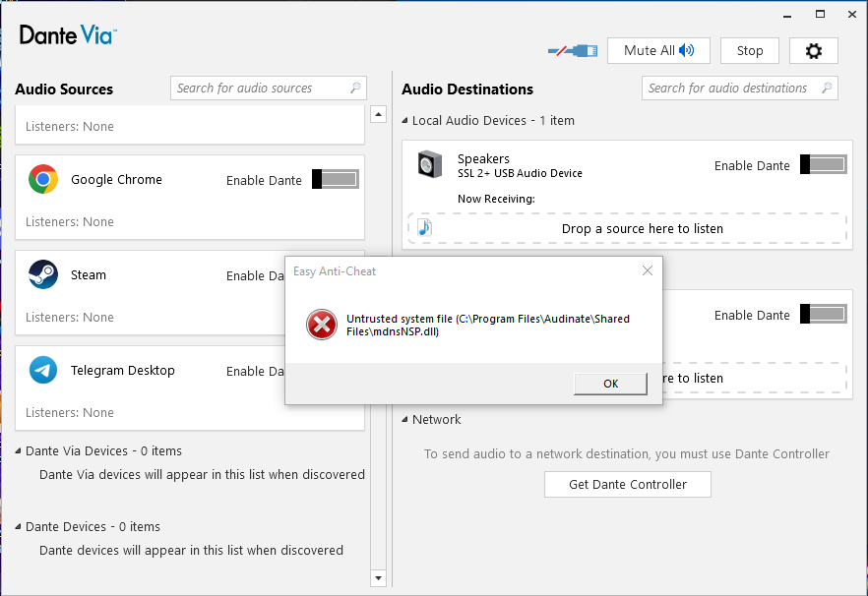Click the music note in Speakers drop zone
Screen dimensions: 868x596
424,227
